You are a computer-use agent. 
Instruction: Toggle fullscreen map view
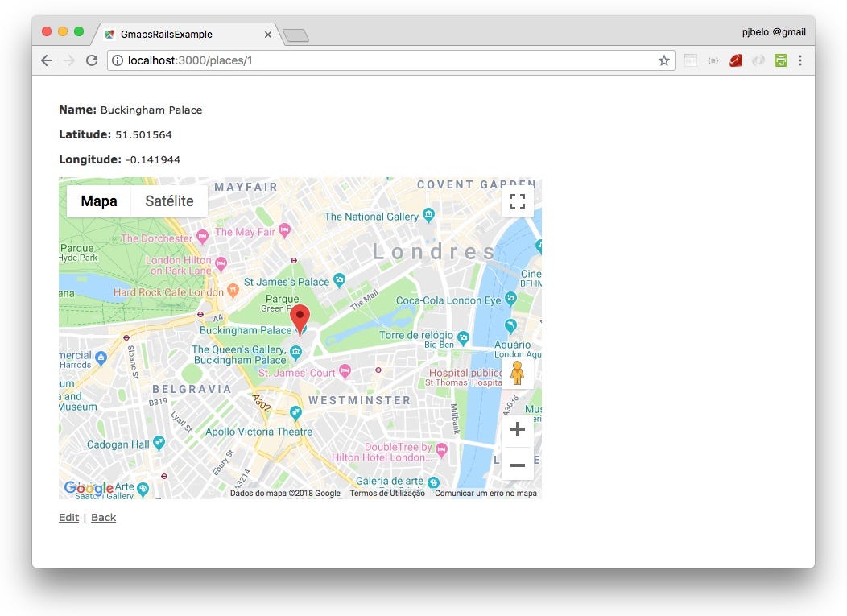pyautogui.click(x=518, y=201)
